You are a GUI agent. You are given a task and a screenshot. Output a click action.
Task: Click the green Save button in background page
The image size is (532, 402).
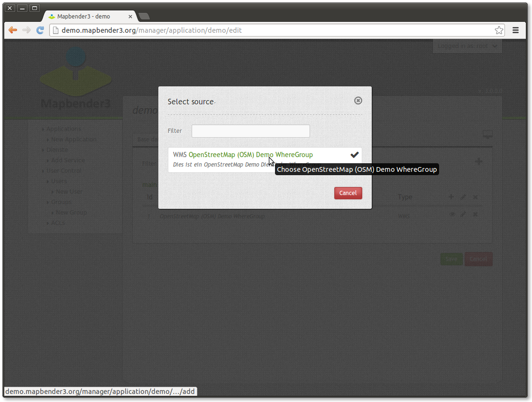[x=451, y=259]
